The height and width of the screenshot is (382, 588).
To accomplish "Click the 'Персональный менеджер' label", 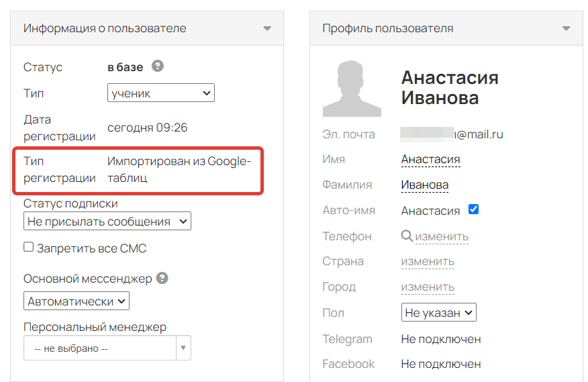I will [x=95, y=327].
